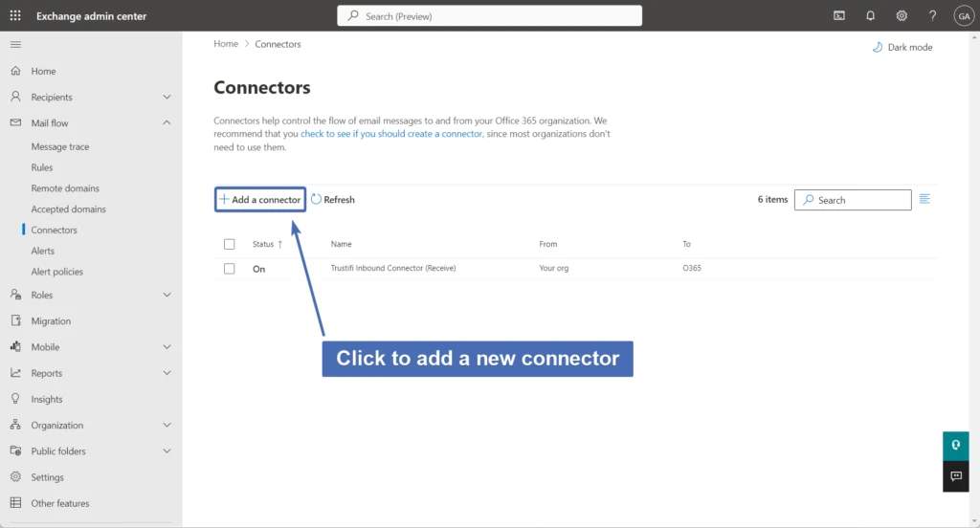Select the Trustifi Inbound Connector checkbox
This screenshot has height=528, width=980.
[x=230, y=269]
